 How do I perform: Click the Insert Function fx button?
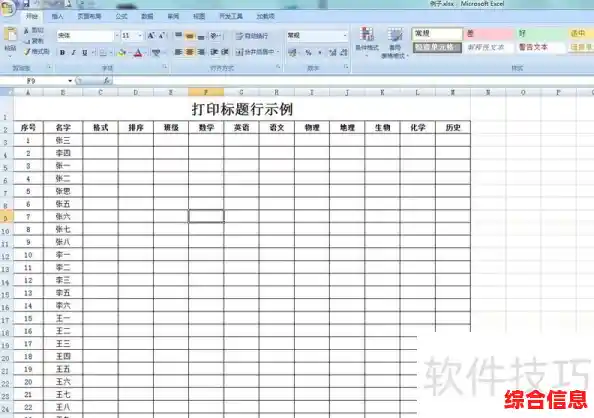click(x=107, y=81)
